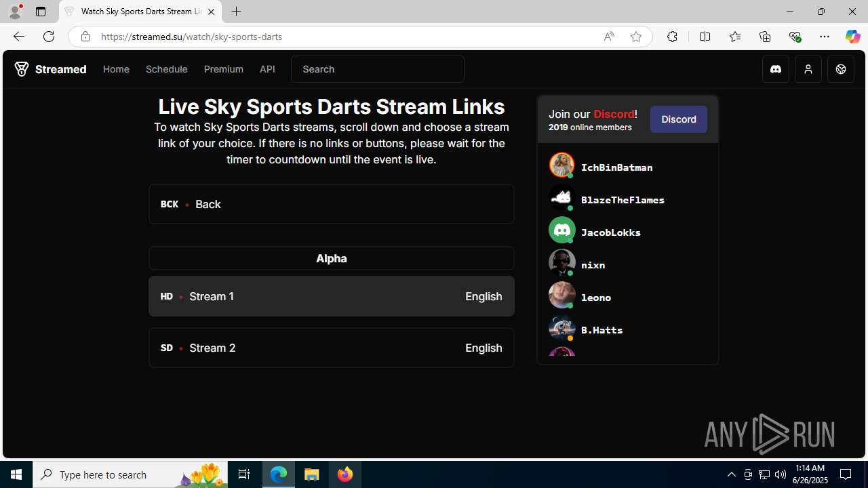Click the site Search field
868x488 pixels.
coord(378,69)
